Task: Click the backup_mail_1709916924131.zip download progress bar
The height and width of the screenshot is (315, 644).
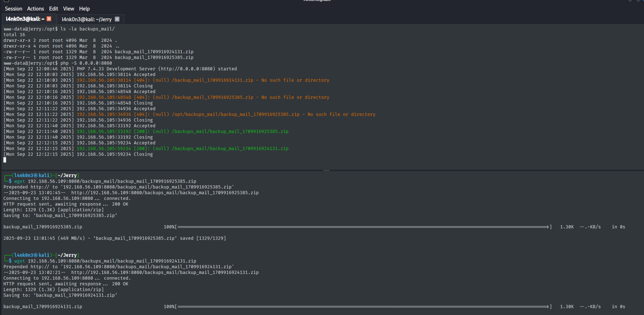Action: tap(363, 307)
